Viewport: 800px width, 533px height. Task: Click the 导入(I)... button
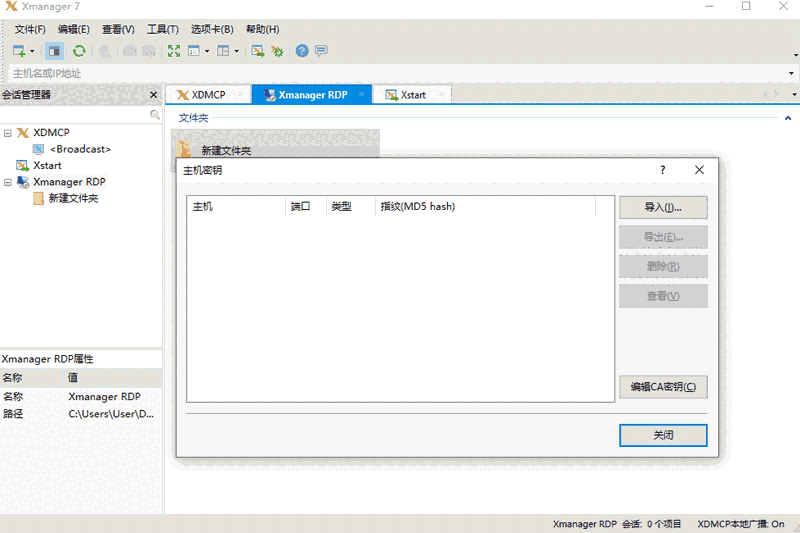point(663,207)
